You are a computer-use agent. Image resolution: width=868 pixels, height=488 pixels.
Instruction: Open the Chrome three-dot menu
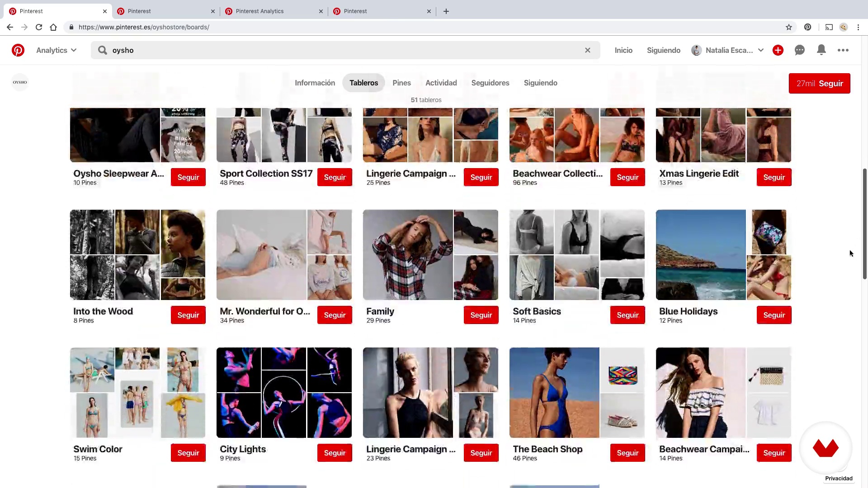858,27
